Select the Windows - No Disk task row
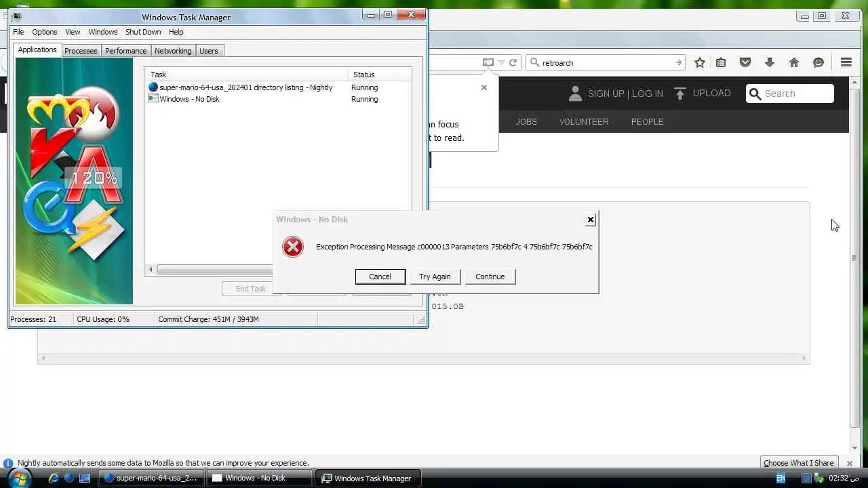 coord(277,99)
